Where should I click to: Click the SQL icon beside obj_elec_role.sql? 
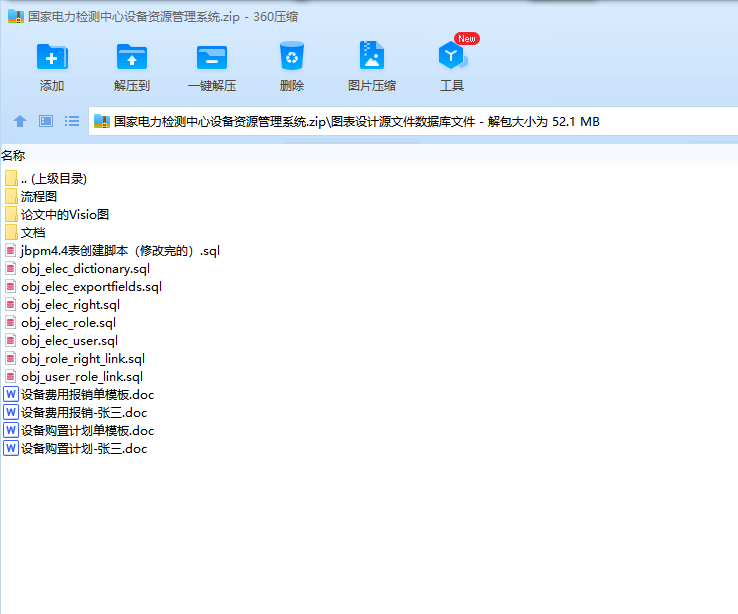coord(10,323)
